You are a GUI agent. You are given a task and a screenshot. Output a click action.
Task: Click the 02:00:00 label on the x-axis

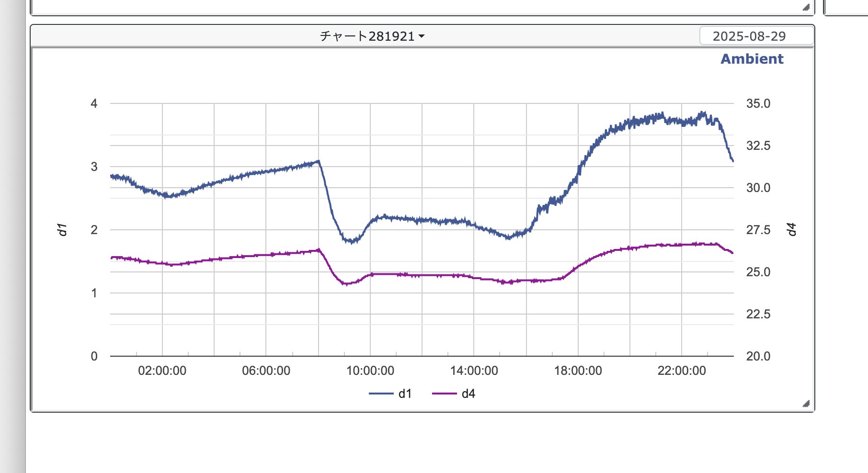162,370
